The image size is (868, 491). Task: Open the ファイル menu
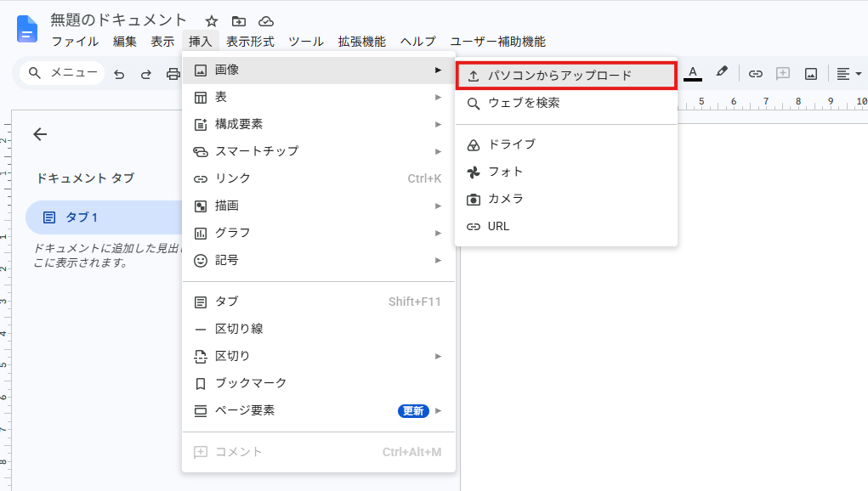75,42
